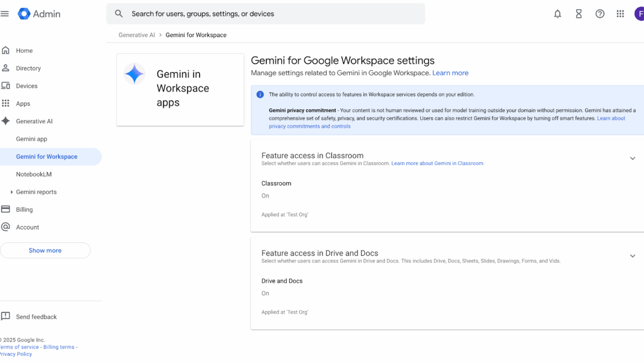
Task: Collapse Feature access in Drive and Docs
Action: tap(632, 256)
